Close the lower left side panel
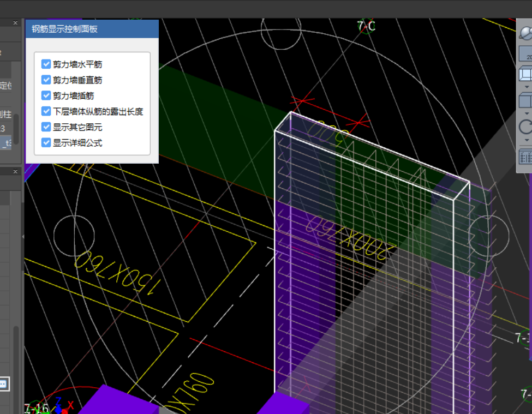 pos(15,172)
